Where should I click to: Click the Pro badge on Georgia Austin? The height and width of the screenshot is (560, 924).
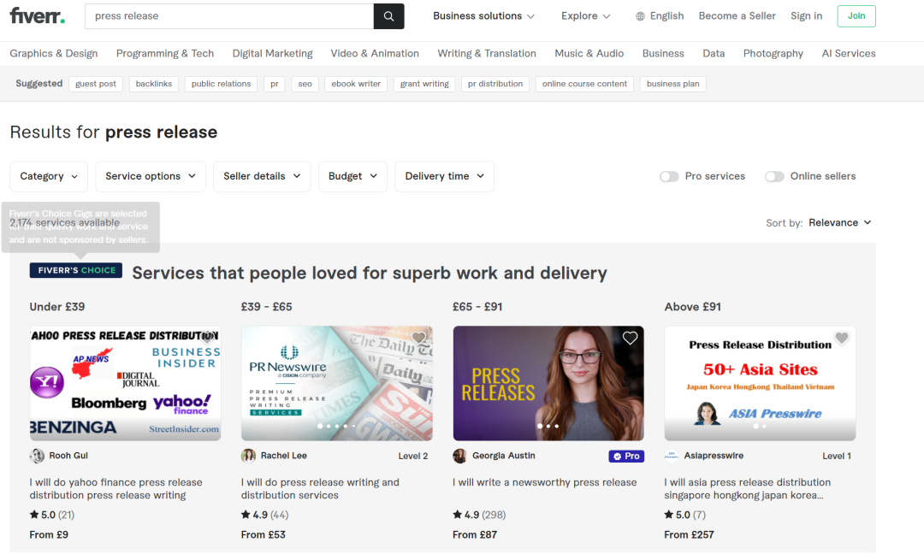point(626,457)
